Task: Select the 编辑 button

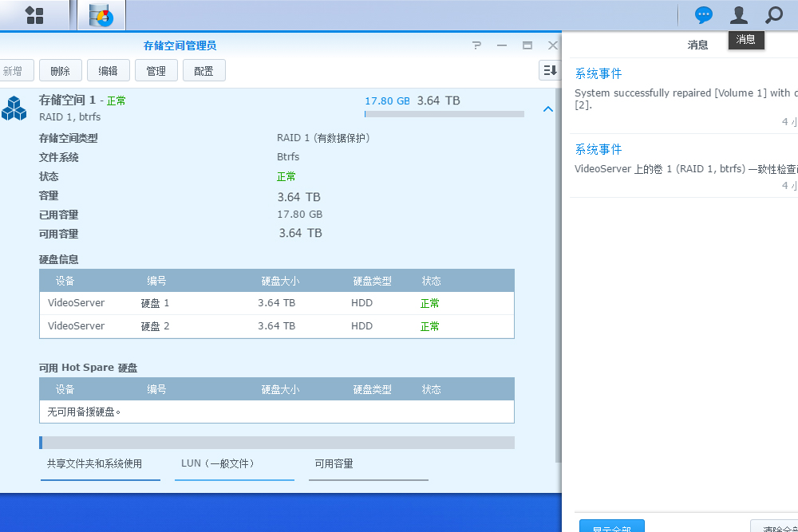Action: click(108, 70)
